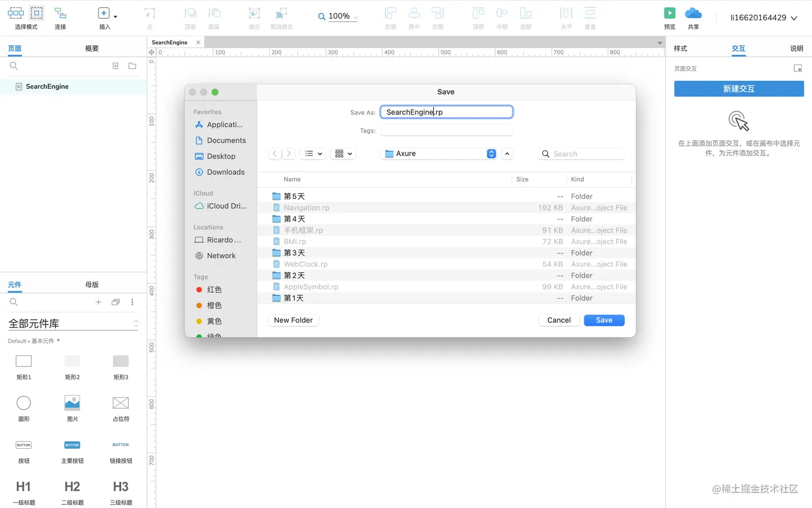Click the ruler origin crosshair icon
The height and width of the screenshot is (508, 812).
click(x=151, y=52)
